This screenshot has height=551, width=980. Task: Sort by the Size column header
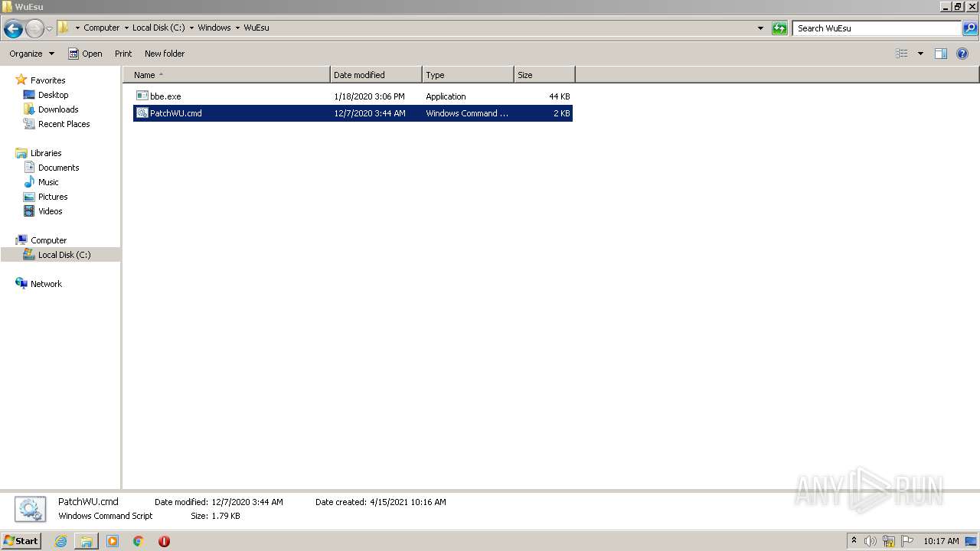[544, 75]
